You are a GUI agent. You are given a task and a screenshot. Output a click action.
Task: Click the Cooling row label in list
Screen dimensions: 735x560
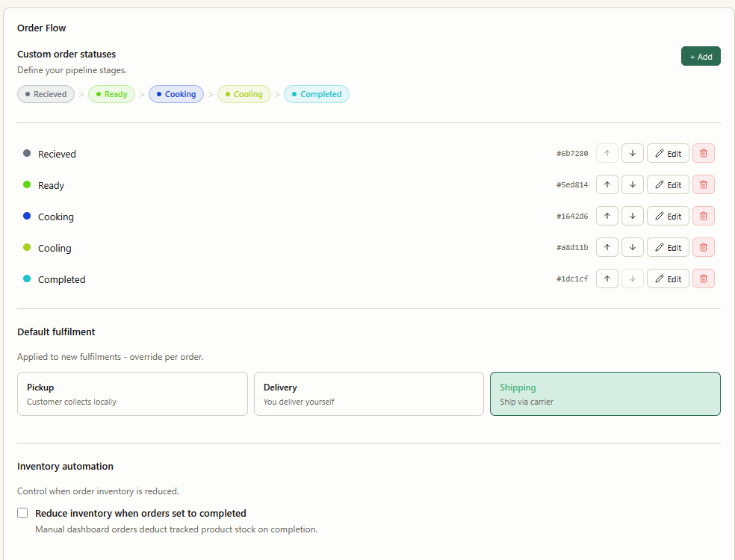click(x=55, y=249)
